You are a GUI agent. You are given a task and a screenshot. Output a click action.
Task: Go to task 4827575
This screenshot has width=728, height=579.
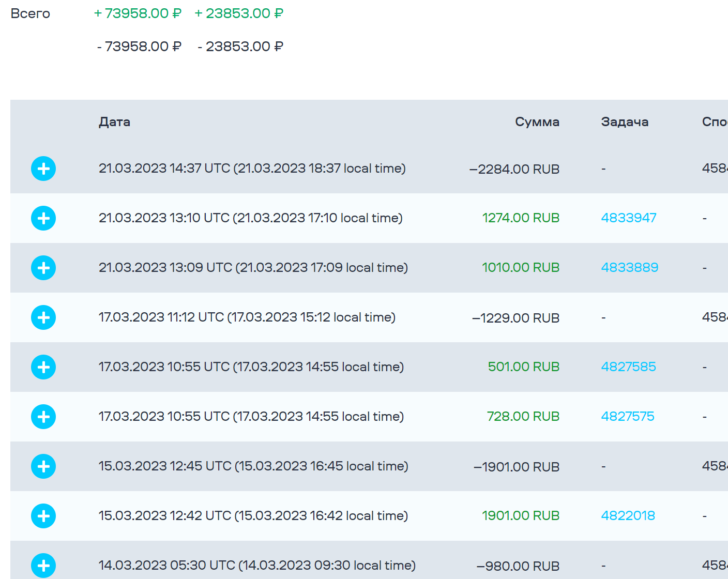[x=628, y=416]
